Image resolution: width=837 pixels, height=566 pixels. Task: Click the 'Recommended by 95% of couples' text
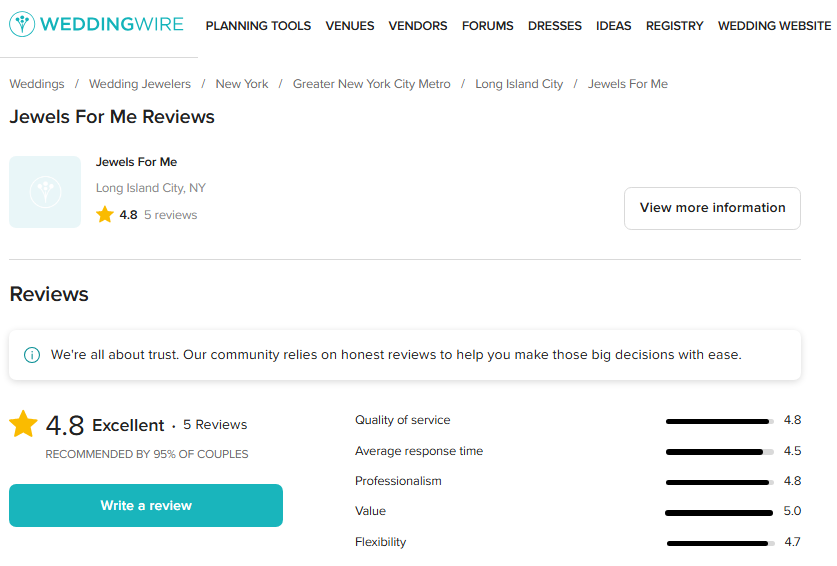click(x=147, y=454)
